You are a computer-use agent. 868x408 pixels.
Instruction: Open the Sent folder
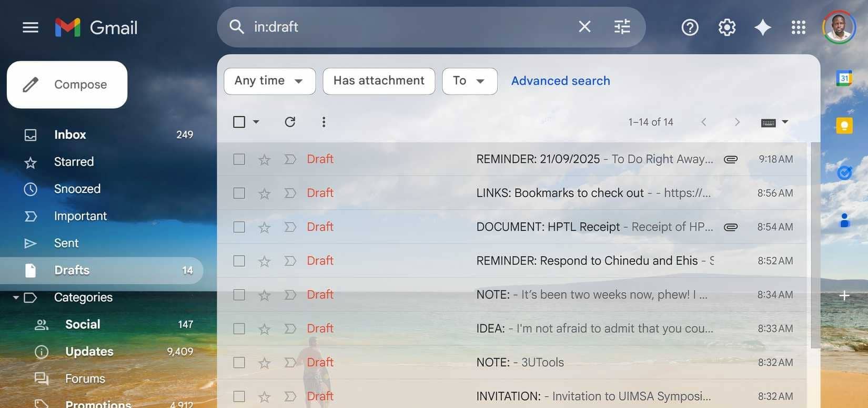coord(102,243)
